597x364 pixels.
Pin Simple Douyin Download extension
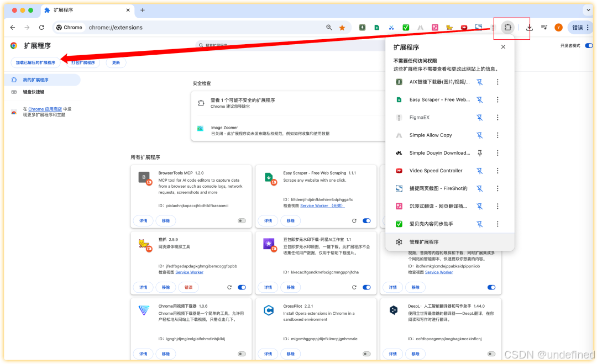(x=480, y=153)
